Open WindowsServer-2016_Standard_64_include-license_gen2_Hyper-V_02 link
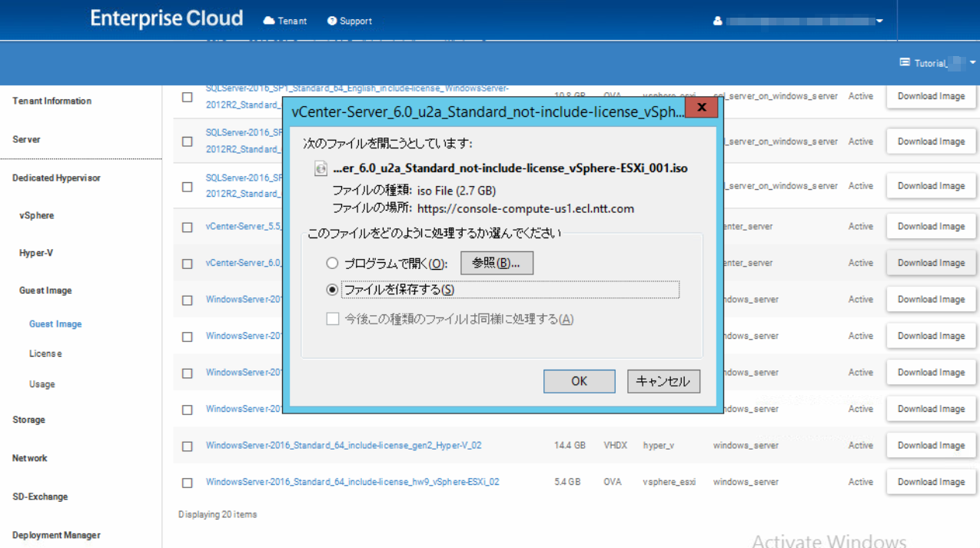Image resolution: width=980 pixels, height=548 pixels. [x=344, y=446]
